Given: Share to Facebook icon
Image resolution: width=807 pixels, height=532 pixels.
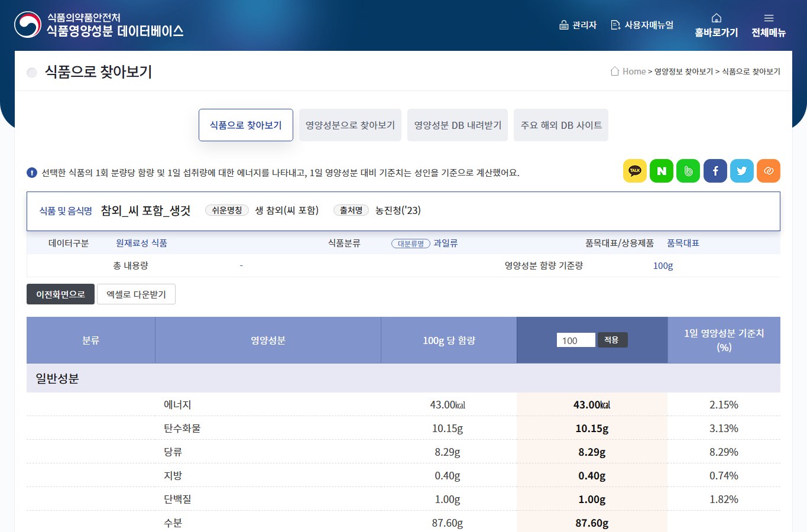Looking at the screenshot, I should point(715,171).
